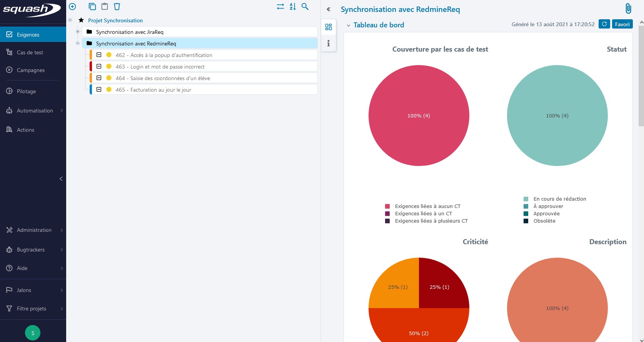Click the paste clipboard icon

click(x=105, y=7)
